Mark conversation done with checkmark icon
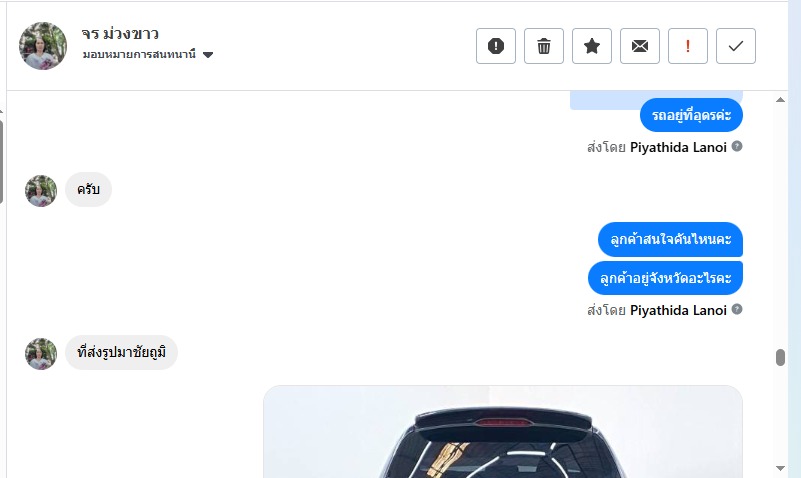 point(736,46)
